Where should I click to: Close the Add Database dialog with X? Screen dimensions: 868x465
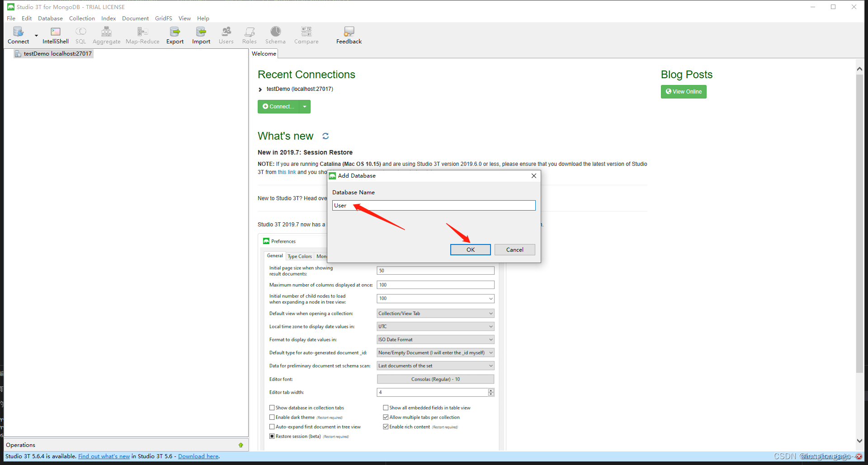pos(534,176)
